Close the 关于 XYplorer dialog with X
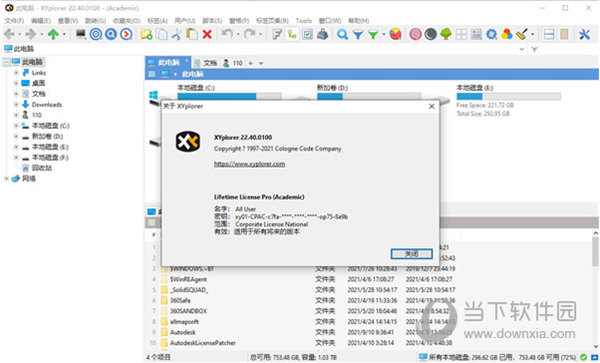 pyautogui.click(x=431, y=106)
